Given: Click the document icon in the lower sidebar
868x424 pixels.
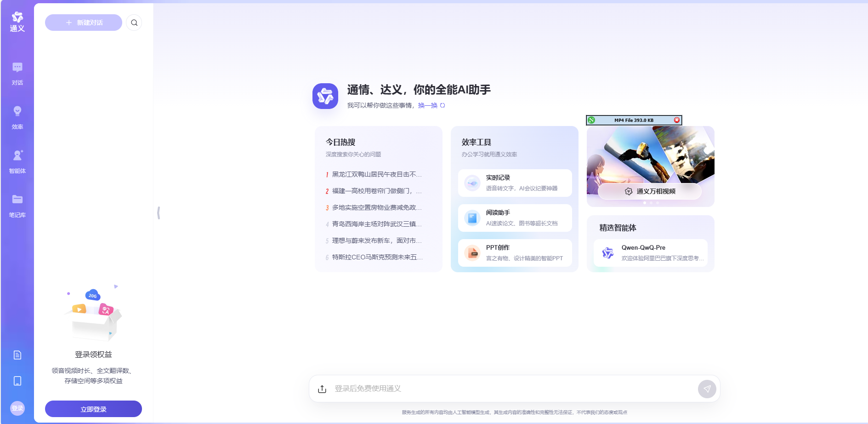Looking at the screenshot, I should tap(17, 355).
